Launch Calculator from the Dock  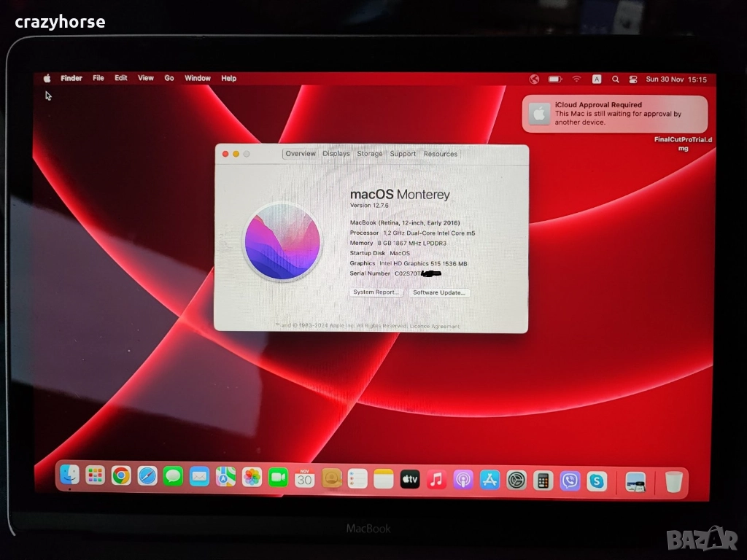(543, 481)
